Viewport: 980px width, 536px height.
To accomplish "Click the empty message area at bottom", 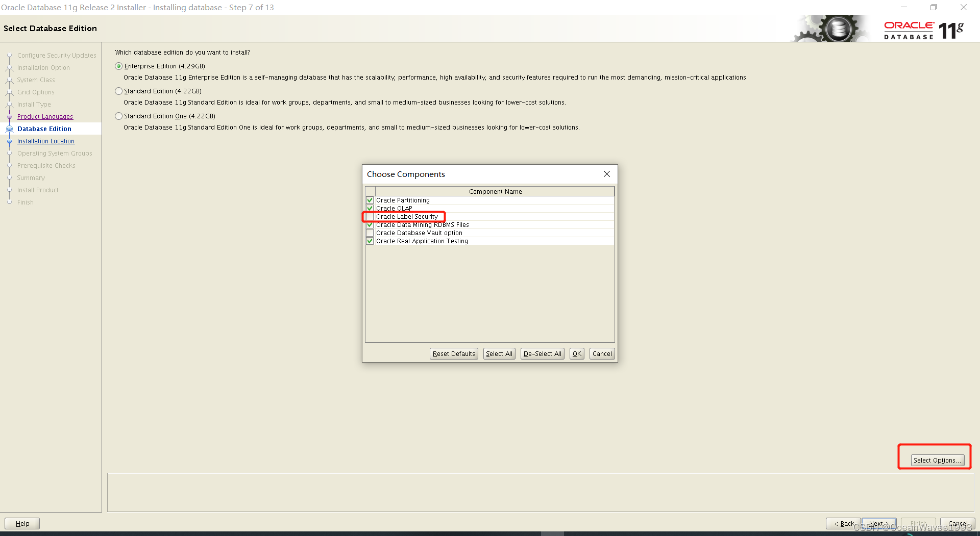I will 541,492.
